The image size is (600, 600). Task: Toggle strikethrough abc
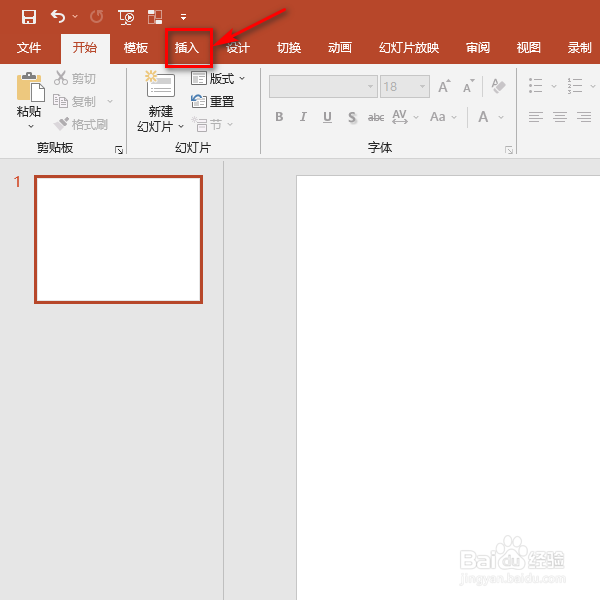(x=376, y=117)
